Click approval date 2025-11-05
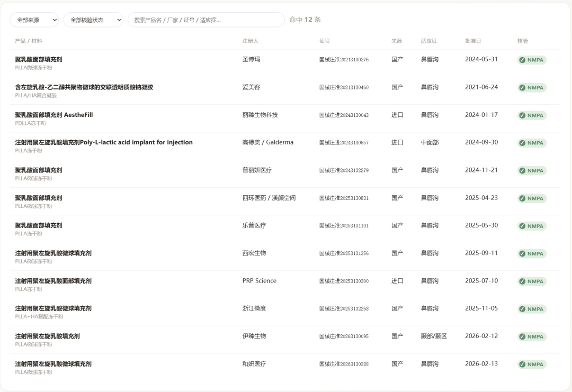572x392 pixels. point(481,308)
